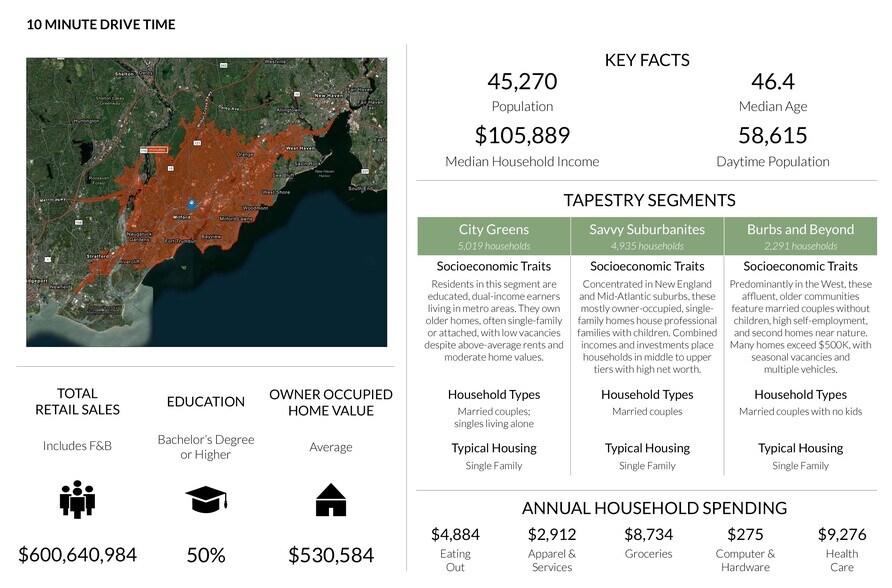The image size is (892, 588).
Task: Click the $8,734 Groceries spending value
Action: 648,535
